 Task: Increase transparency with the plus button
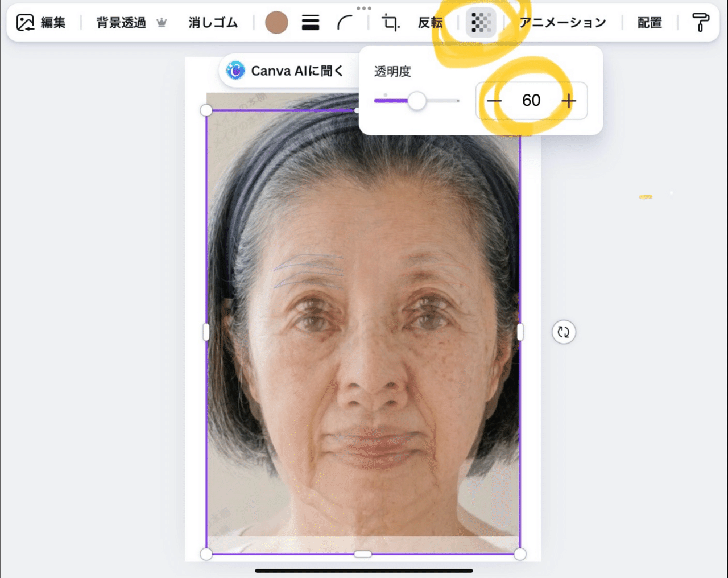(x=569, y=101)
